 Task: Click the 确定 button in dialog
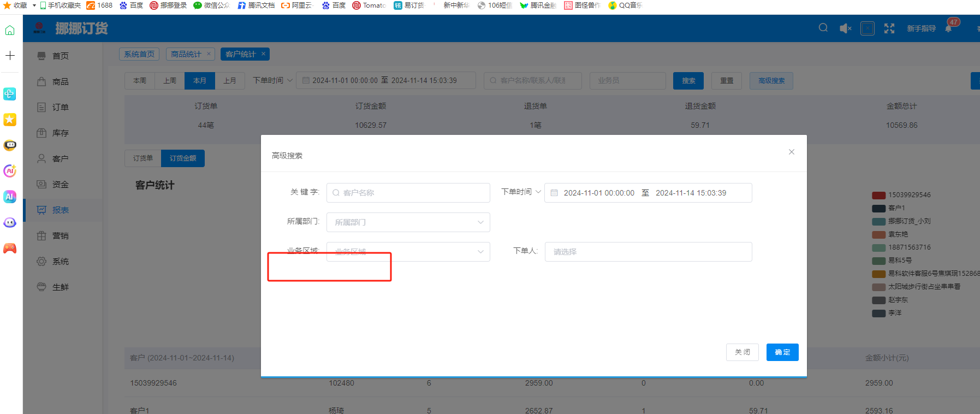(782, 352)
